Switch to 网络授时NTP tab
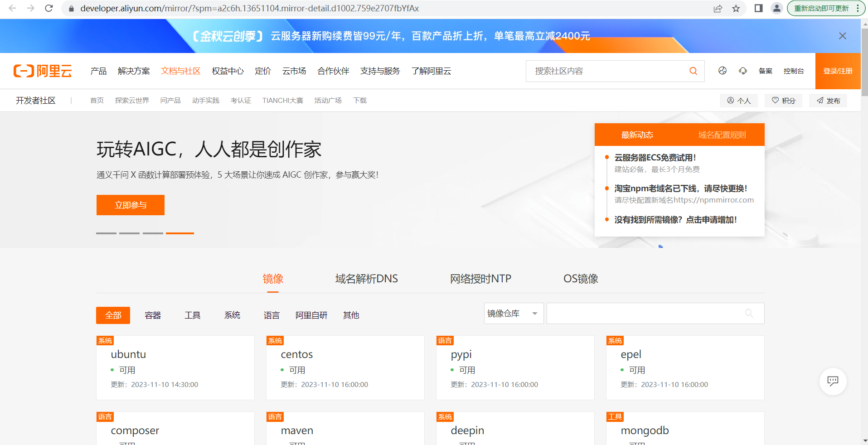This screenshot has width=868, height=445. pos(480,279)
